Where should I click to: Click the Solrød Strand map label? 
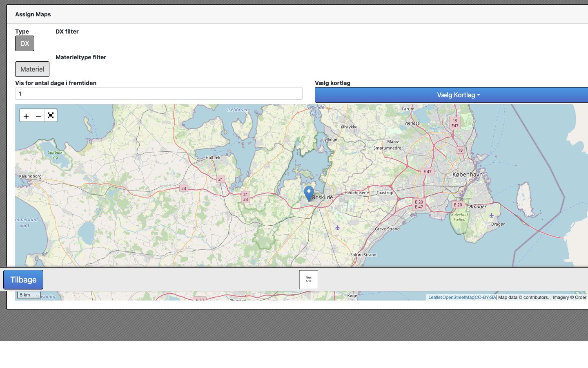click(363, 255)
